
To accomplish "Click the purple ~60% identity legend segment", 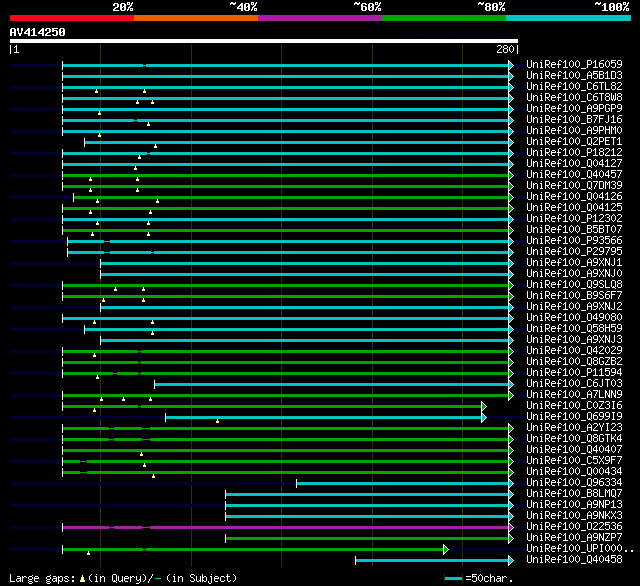I will pyautogui.click(x=320, y=18).
